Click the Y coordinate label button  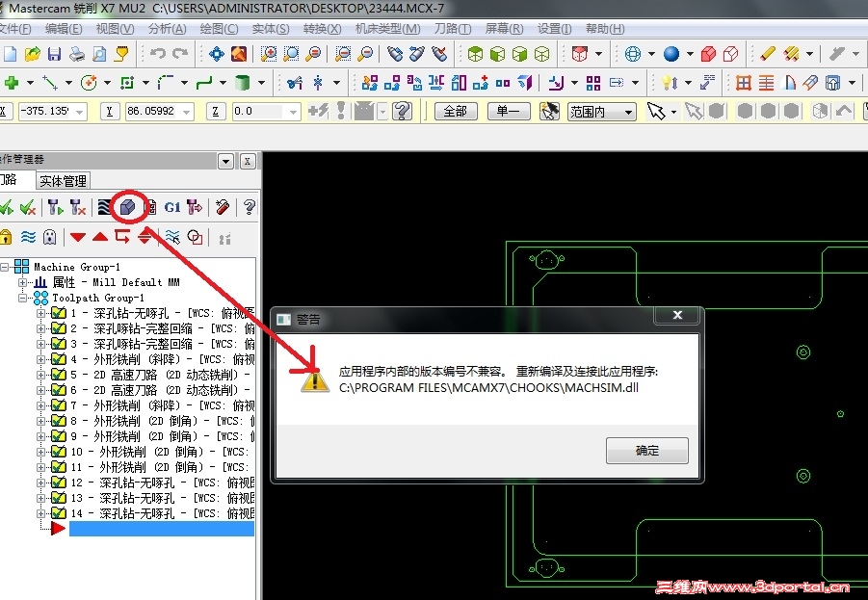[109, 112]
